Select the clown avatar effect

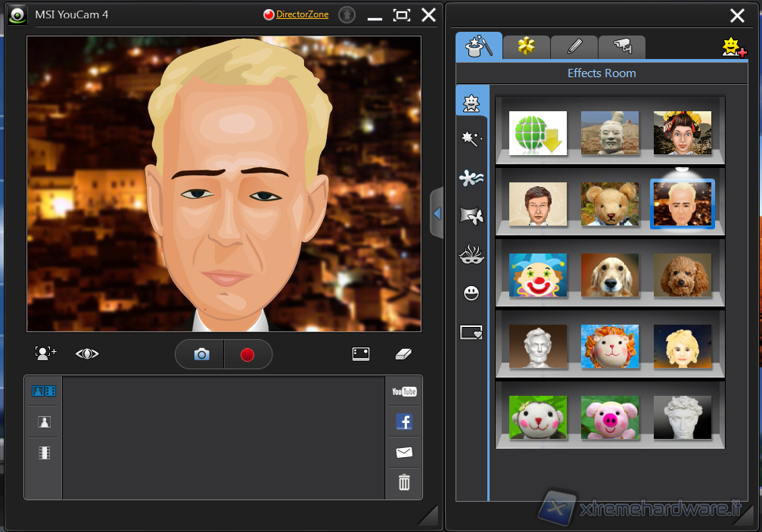pyautogui.click(x=538, y=275)
